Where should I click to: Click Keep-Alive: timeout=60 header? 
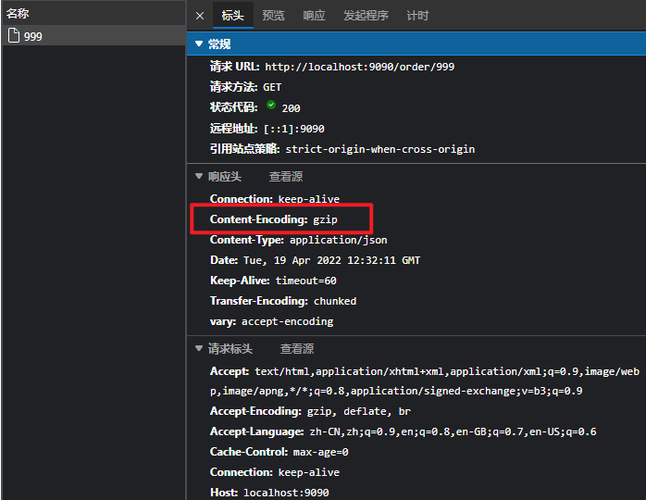click(273, 280)
